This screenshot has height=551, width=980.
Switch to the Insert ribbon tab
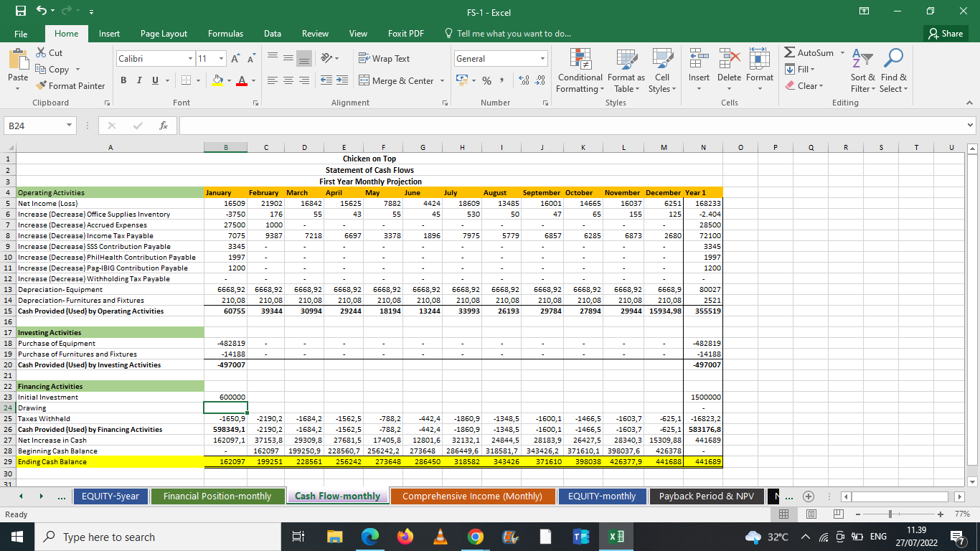(x=109, y=34)
